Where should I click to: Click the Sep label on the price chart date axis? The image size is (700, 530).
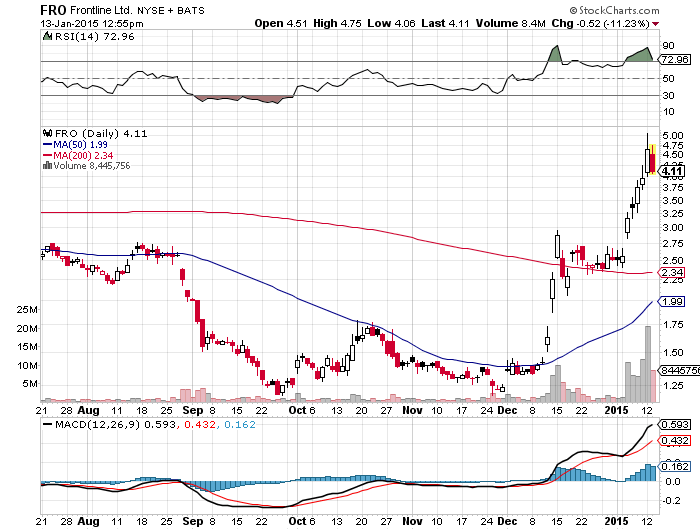pyautogui.click(x=192, y=410)
